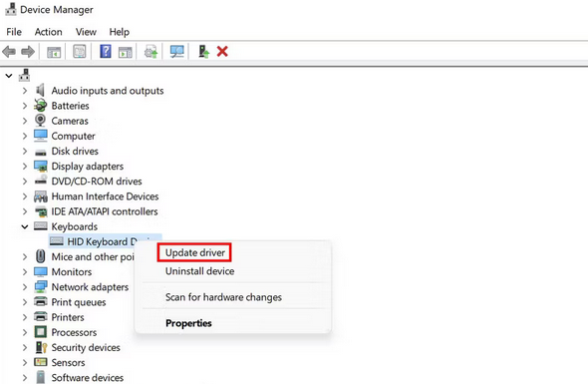Click the Mice and pointing devices icon
This screenshot has height=384, width=588.
click(x=40, y=256)
